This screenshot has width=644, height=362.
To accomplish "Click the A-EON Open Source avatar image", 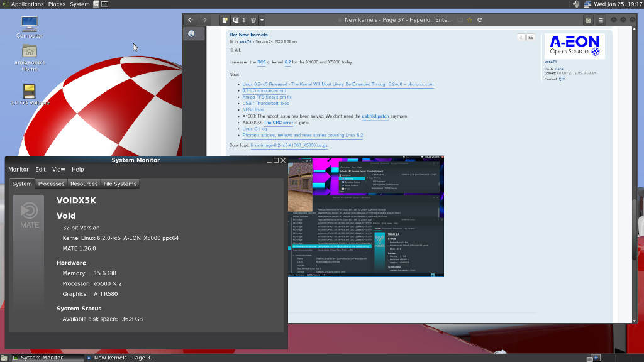I will (574, 46).
